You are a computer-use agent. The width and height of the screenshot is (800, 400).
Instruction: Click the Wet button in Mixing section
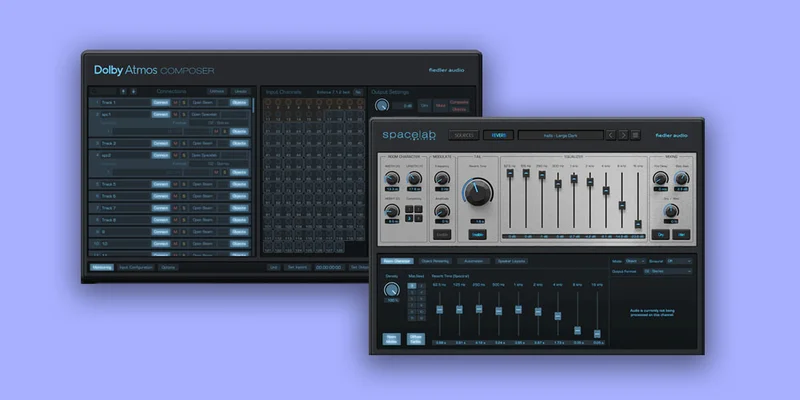(681, 235)
